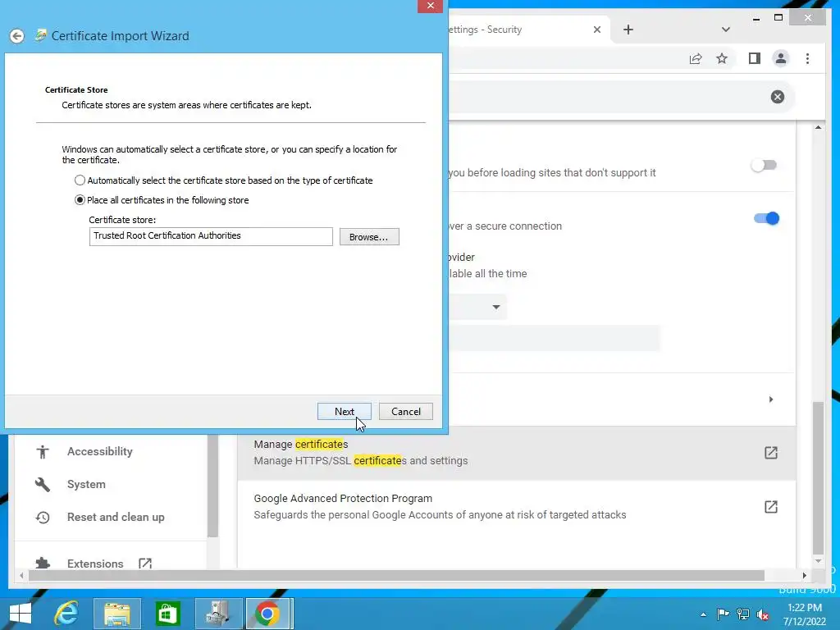Click the horizontal scrollbar of Chrome window
Screen dimensions: 840x630
(396, 575)
